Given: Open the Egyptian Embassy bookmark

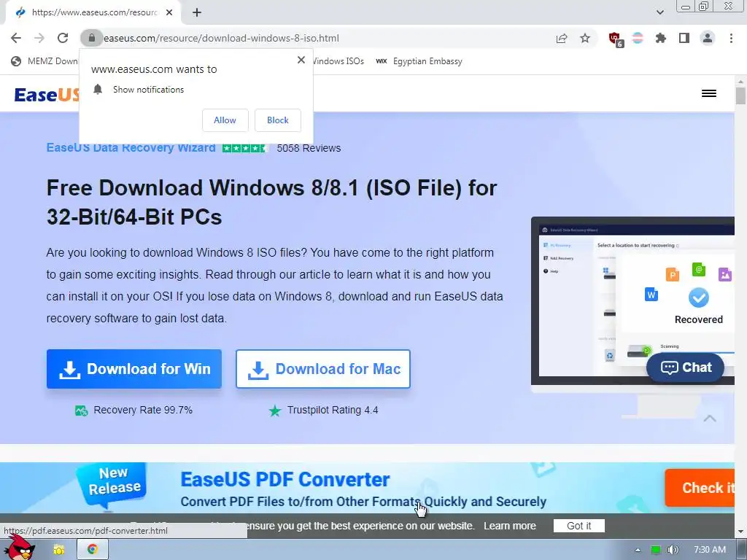Looking at the screenshot, I should (x=419, y=61).
